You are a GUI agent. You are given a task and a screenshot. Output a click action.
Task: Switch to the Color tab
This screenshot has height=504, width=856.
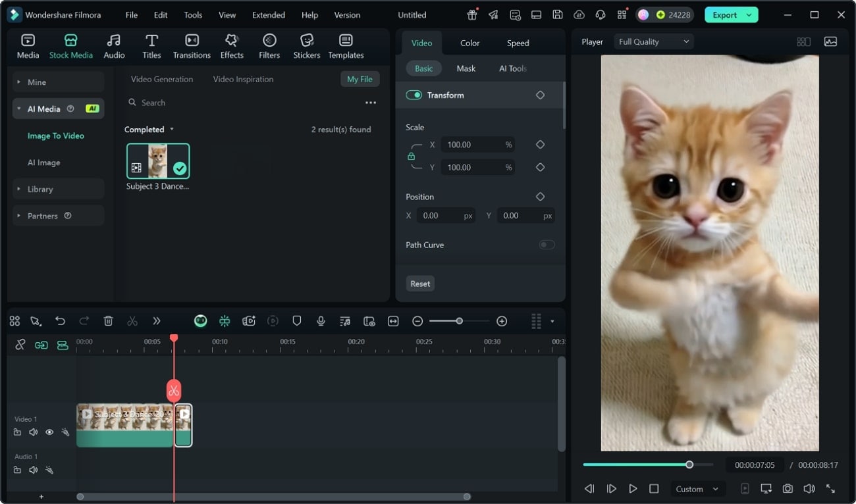pos(469,43)
